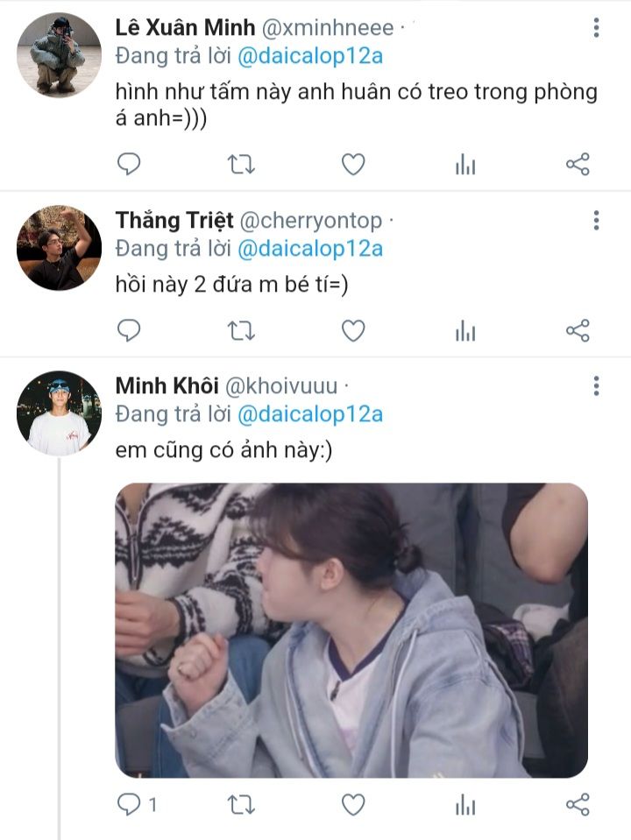631x840 pixels.
Task: Share Minh Khôi's tweet
Action: (578, 804)
